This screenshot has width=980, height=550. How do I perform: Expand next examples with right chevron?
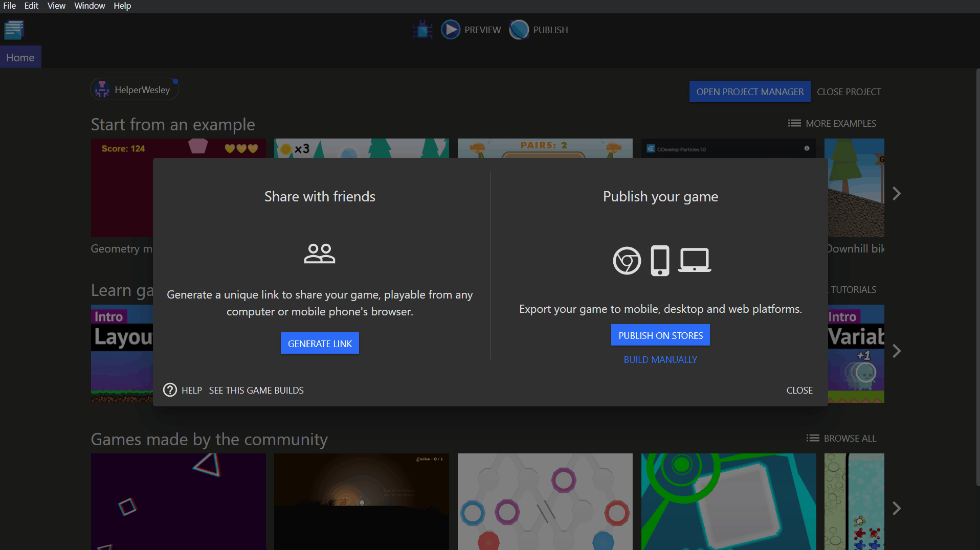(x=897, y=194)
